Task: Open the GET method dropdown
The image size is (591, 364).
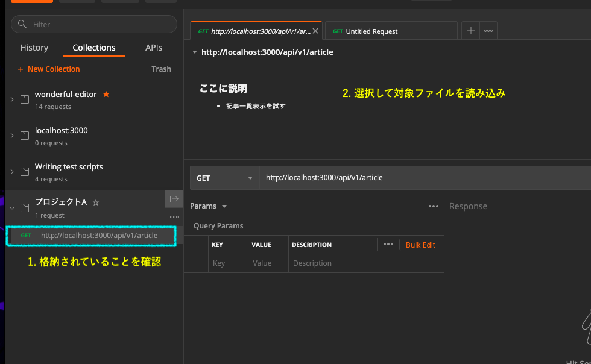Action: [x=224, y=178]
